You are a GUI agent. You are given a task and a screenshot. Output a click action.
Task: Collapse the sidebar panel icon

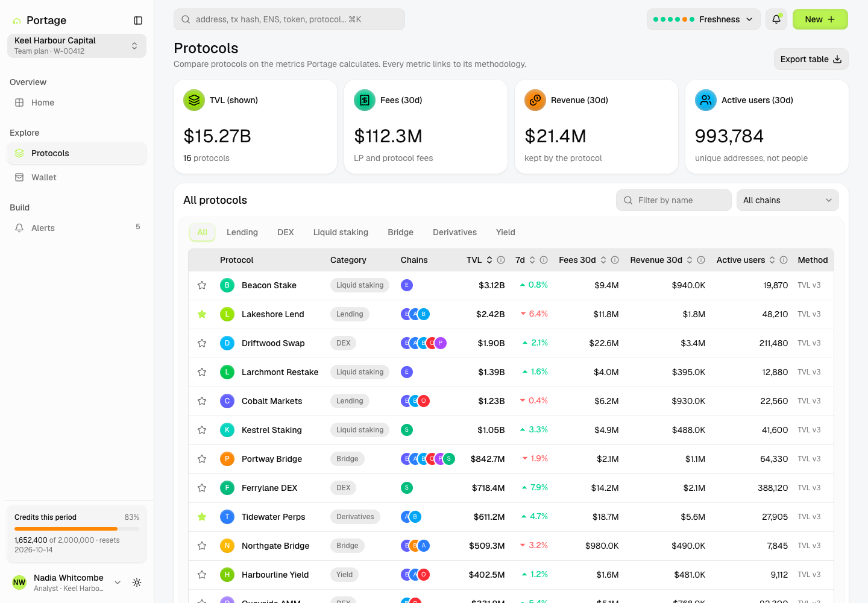pyautogui.click(x=138, y=21)
